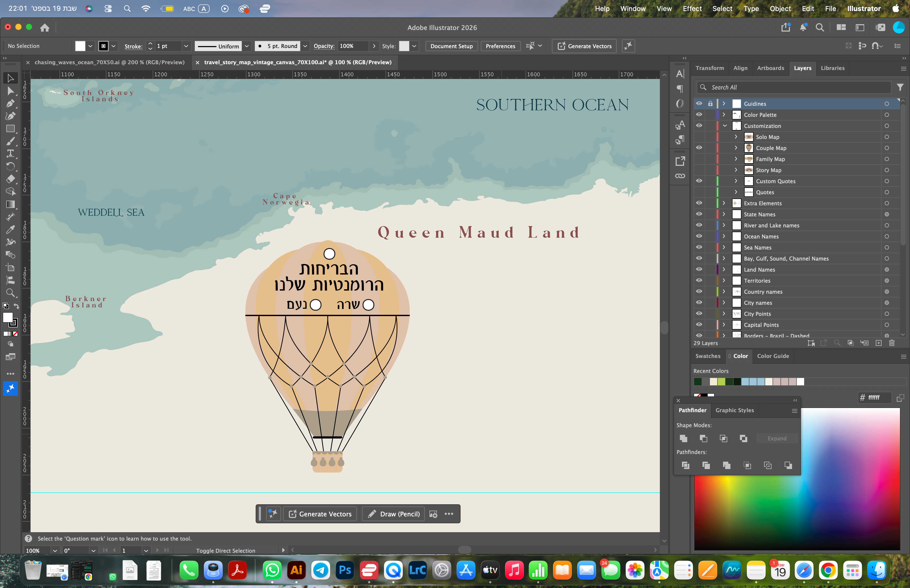Pick the light green recent color swatch
The width and height of the screenshot is (910, 588).
721,381
